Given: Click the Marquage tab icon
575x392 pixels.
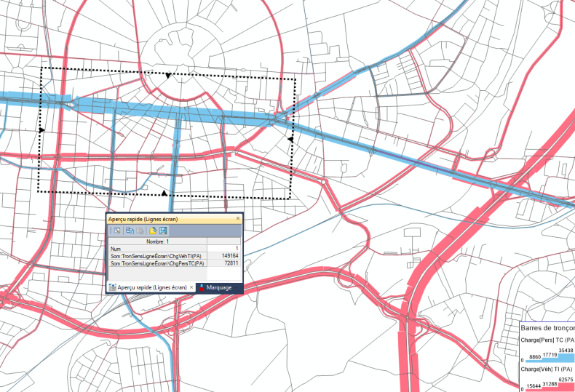Looking at the screenshot, I should coord(202,288).
